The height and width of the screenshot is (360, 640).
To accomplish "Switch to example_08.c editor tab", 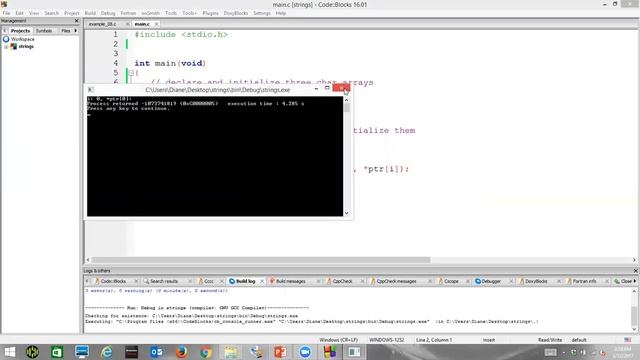I will (102, 24).
